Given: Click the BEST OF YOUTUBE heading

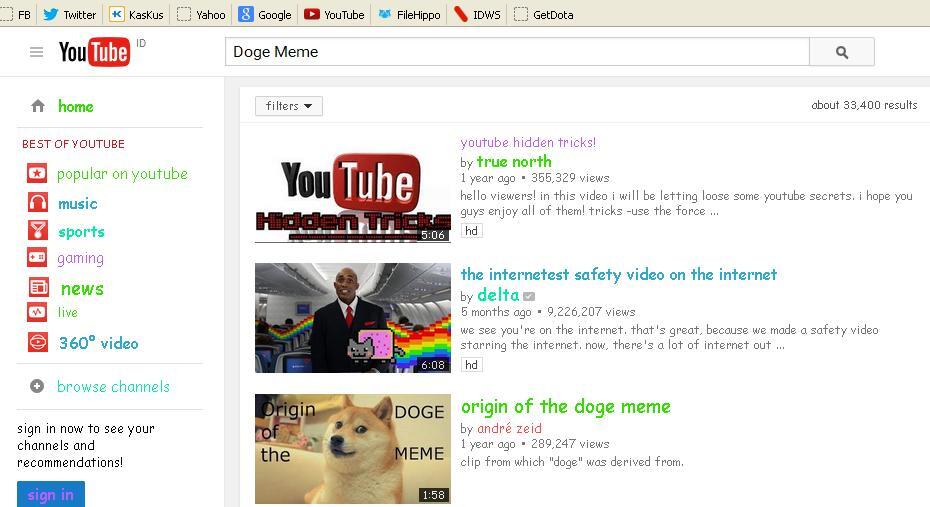Looking at the screenshot, I should point(74,144).
